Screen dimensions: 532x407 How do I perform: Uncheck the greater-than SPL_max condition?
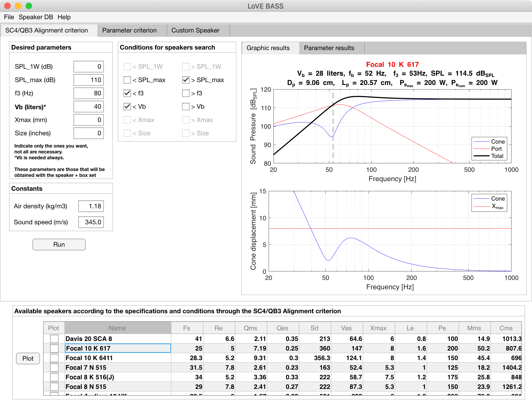pyautogui.click(x=186, y=80)
